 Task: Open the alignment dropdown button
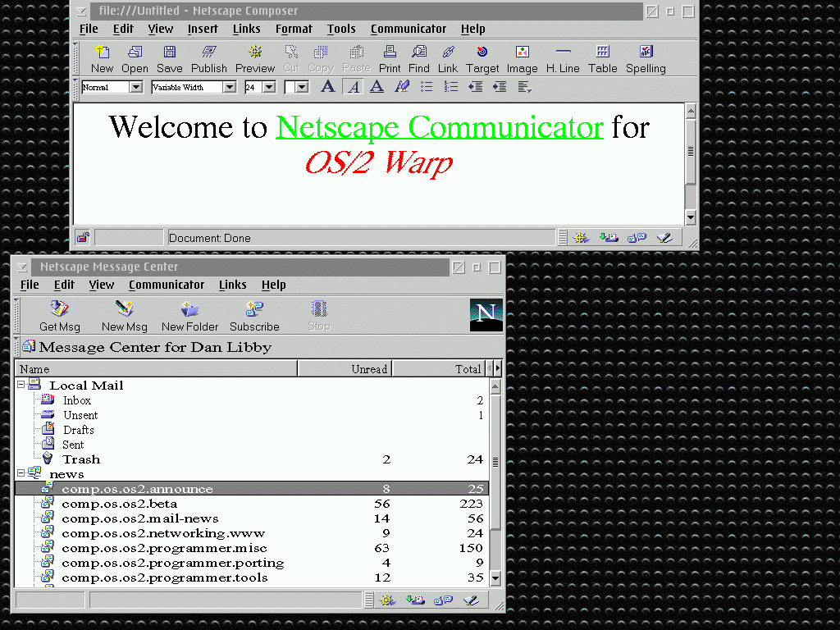click(524, 86)
